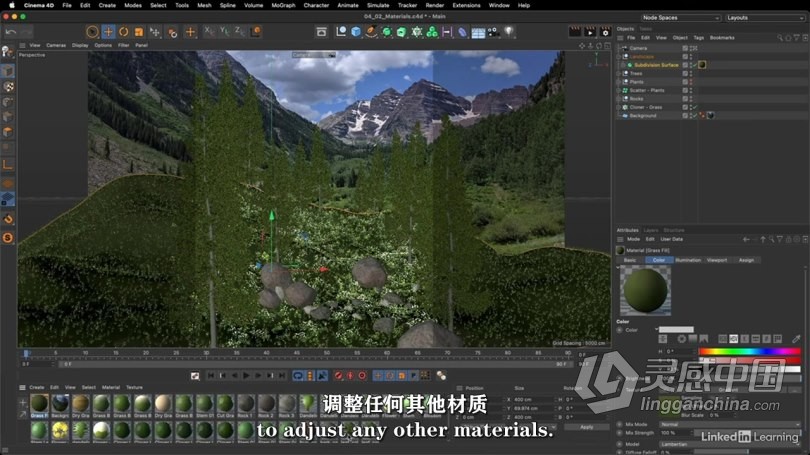
Task: Open the Mix Mode dropdown
Action: (729, 424)
